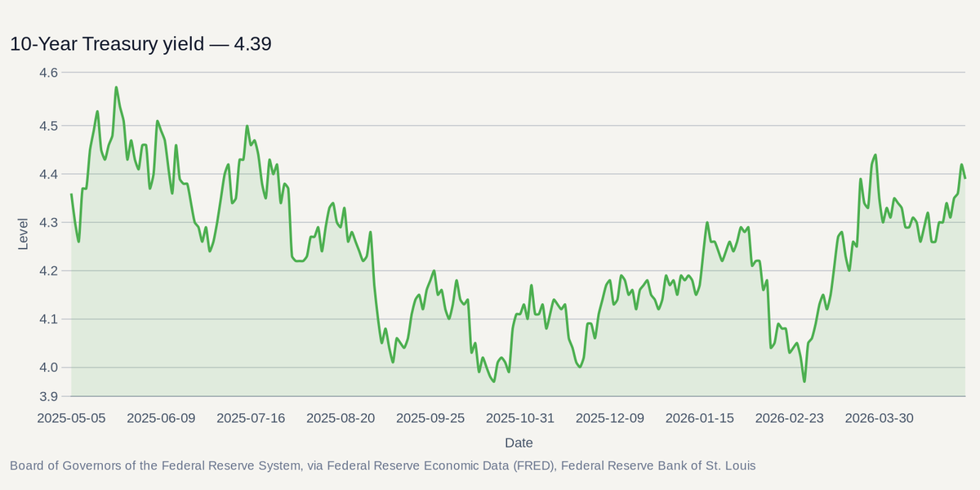Screen dimensions: 980x490
Task: Click the 2025-07-16 date label
Action: click(252, 418)
